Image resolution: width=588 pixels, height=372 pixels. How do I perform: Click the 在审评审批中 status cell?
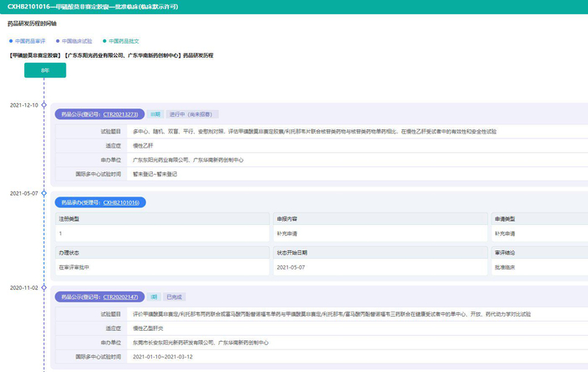click(162, 267)
